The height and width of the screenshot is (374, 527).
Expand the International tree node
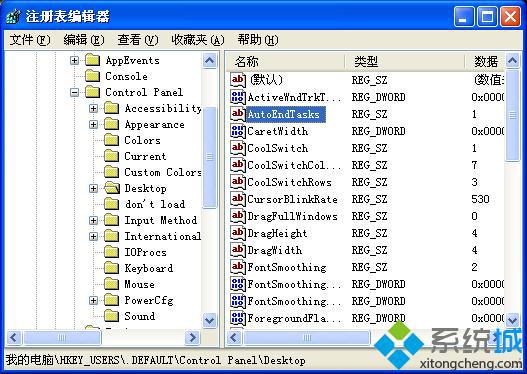point(93,236)
